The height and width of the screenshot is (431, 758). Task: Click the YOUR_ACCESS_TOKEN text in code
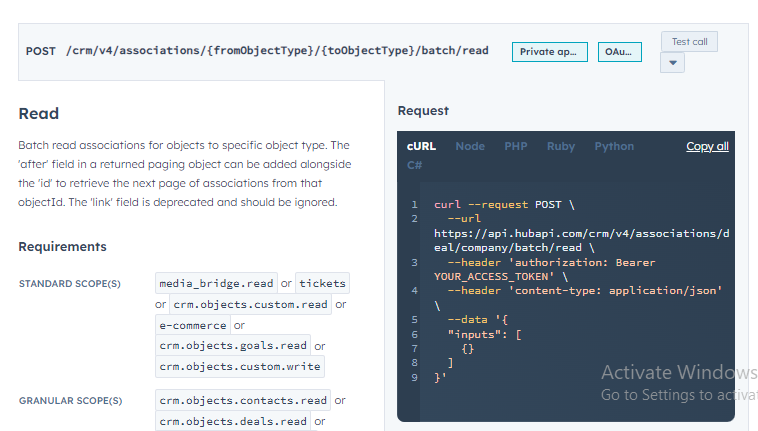(494, 276)
